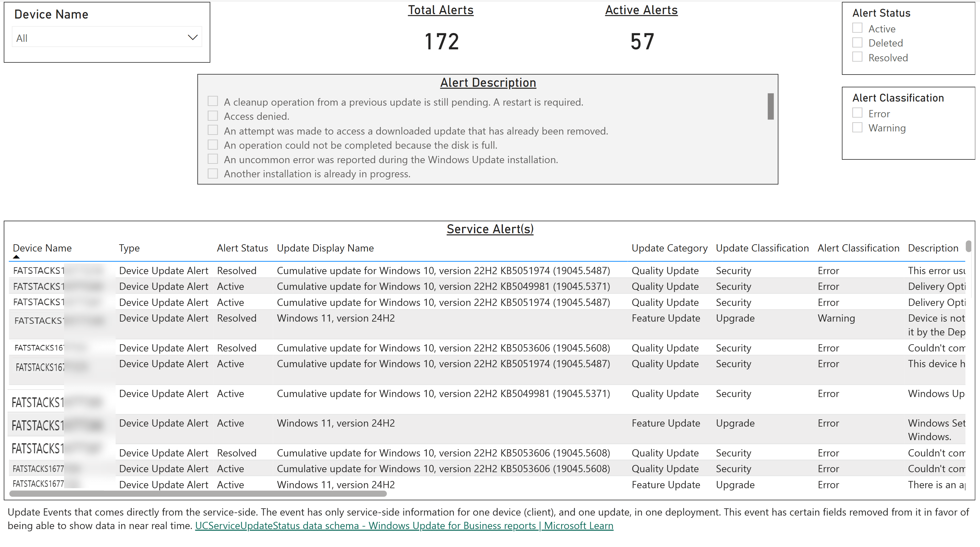Tick 'Another installation is already in progress' checkbox
Viewport: 980px width, 547px height.
point(213,174)
